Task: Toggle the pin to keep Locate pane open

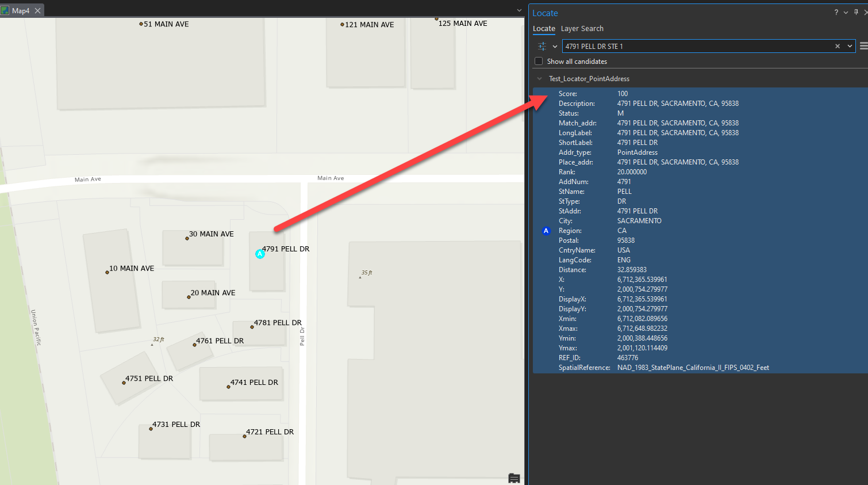Action: [855, 12]
